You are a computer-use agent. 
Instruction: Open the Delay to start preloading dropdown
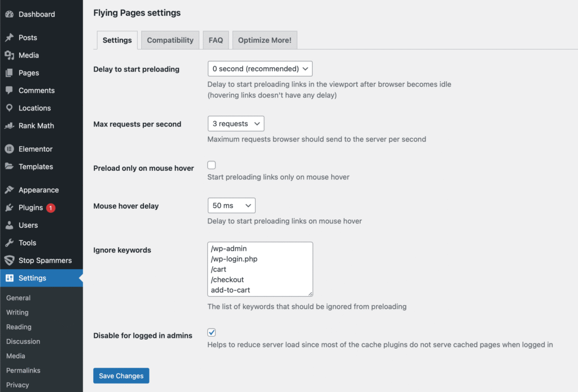pos(260,68)
